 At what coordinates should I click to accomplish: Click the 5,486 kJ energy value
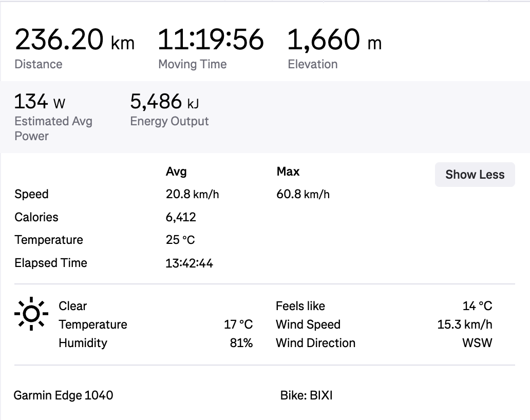click(164, 102)
